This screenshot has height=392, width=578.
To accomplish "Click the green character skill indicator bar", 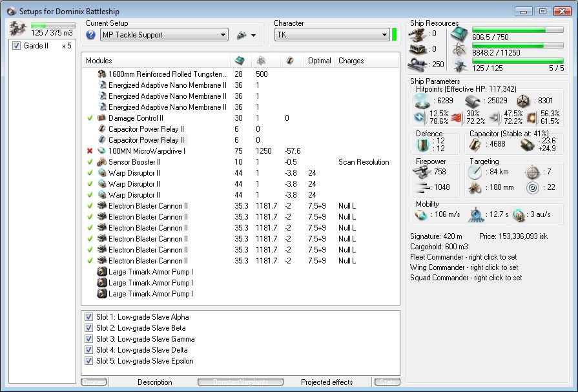I will pos(394,35).
